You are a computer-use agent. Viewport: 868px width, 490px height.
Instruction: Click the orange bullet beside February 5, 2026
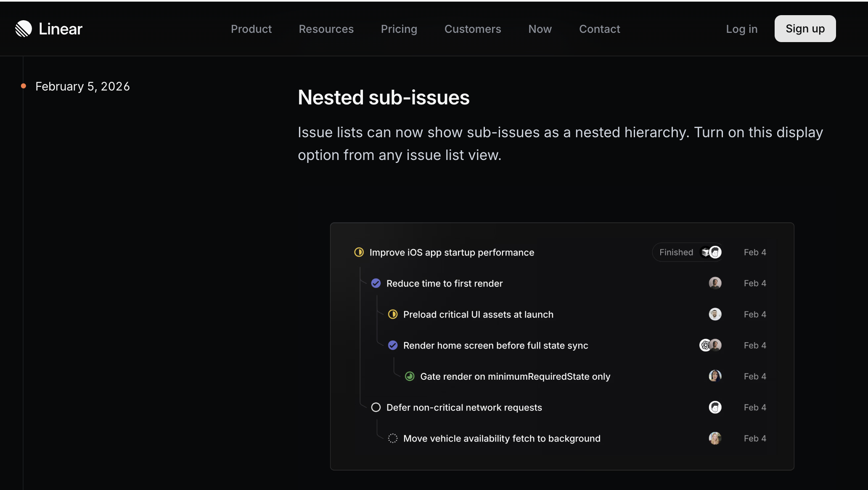coord(24,85)
